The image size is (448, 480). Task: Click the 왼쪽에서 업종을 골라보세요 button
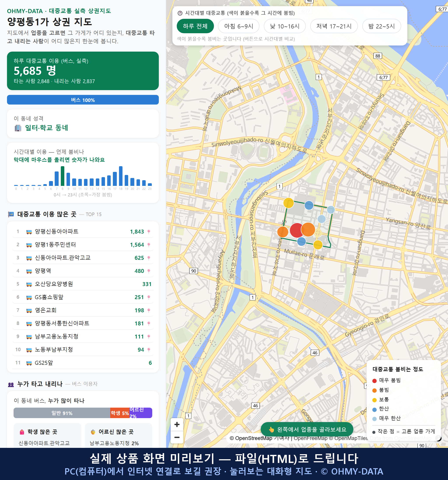point(307,429)
